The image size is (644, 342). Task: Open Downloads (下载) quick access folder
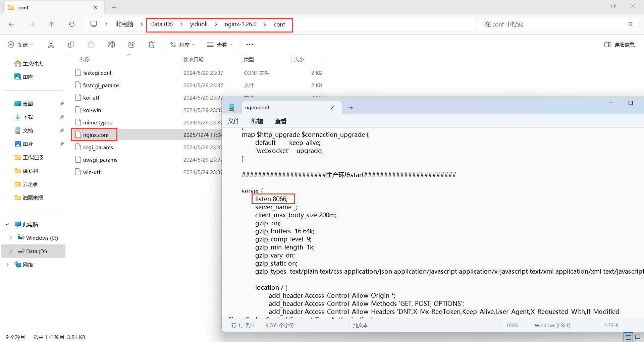click(24, 117)
